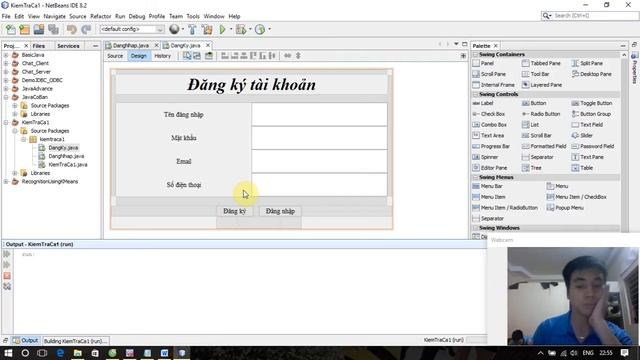Switch to the Services tab
This screenshot has height=360, width=640.
pyautogui.click(x=68, y=46)
